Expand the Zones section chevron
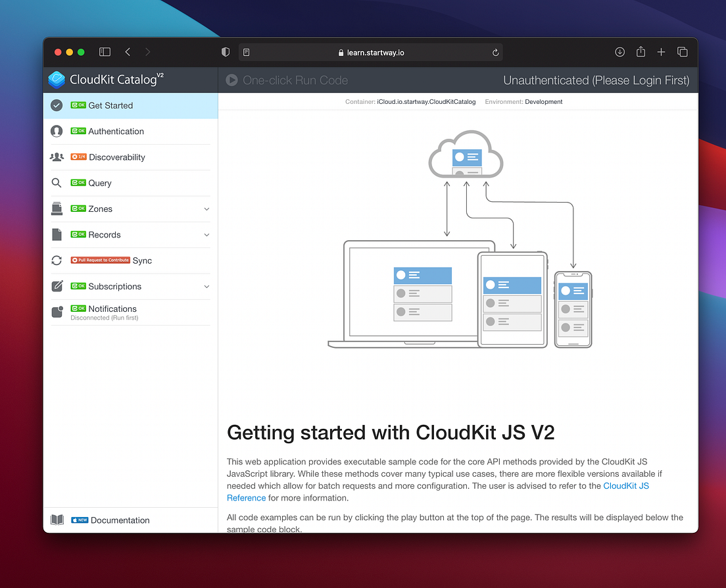Screen dimensions: 726x588 (x=206, y=208)
